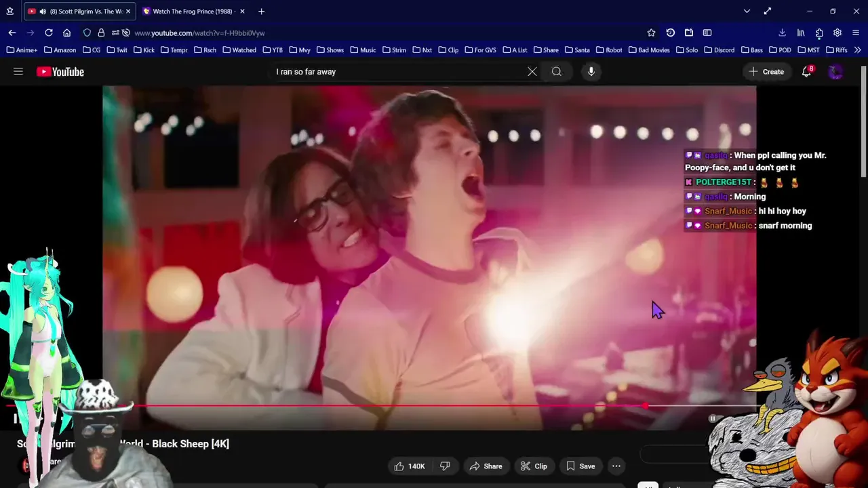Grab the red playhead scrubber dot
This screenshot has width=868, height=488.
(x=645, y=406)
